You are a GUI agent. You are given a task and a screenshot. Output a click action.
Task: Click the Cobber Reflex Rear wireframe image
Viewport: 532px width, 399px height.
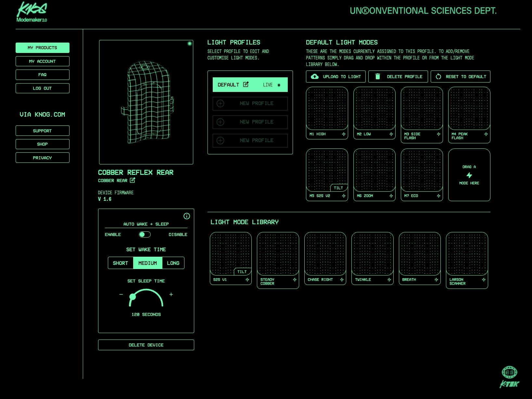(146, 102)
